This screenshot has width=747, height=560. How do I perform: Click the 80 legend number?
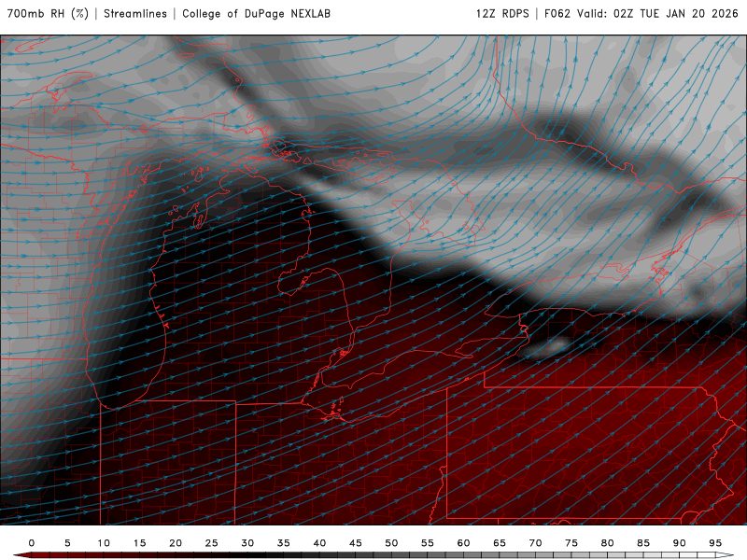click(608, 543)
